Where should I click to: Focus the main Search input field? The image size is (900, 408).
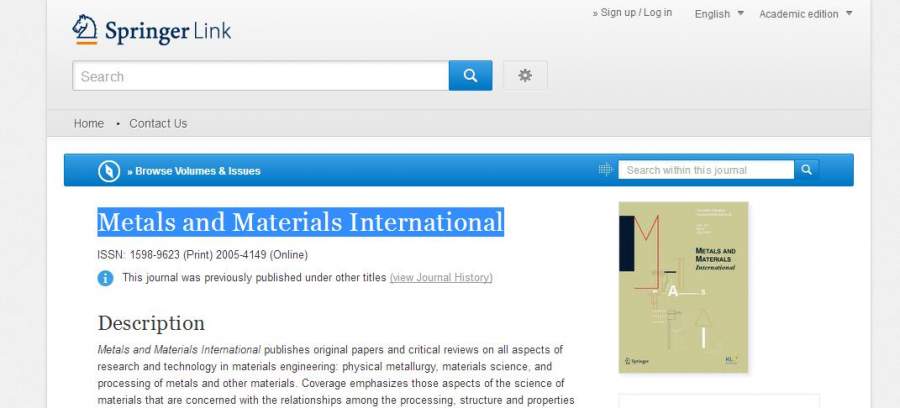click(261, 76)
